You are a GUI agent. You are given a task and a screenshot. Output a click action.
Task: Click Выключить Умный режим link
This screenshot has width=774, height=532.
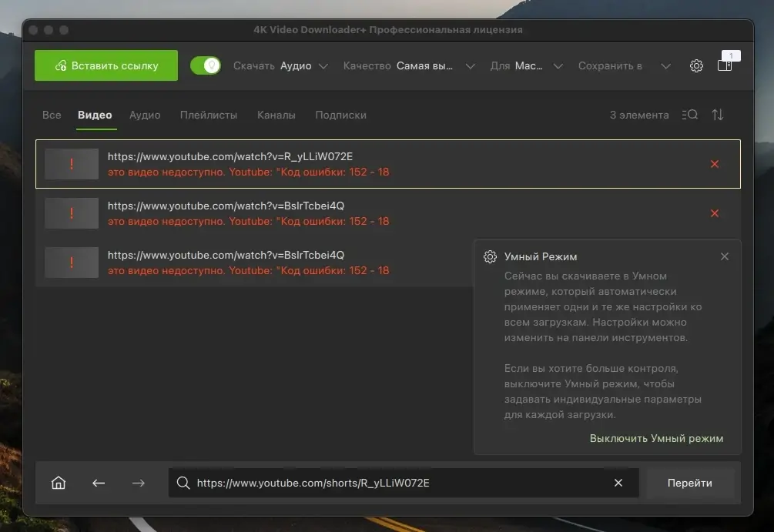656,438
